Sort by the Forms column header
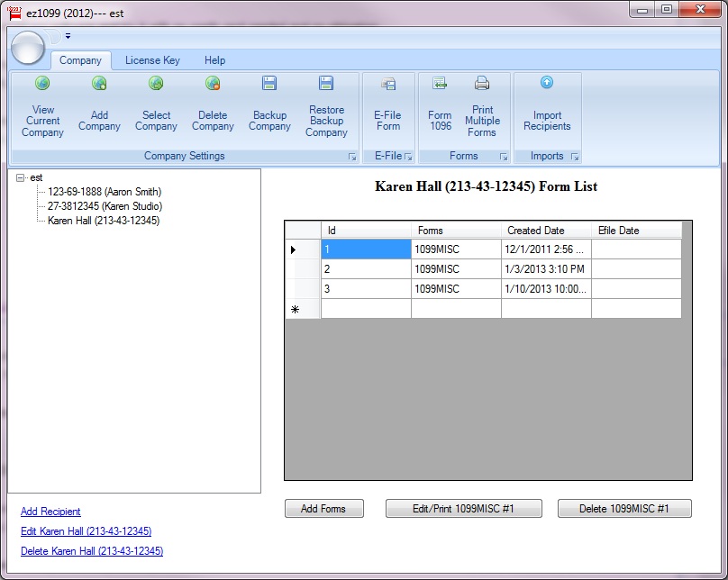 click(x=456, y=231)
